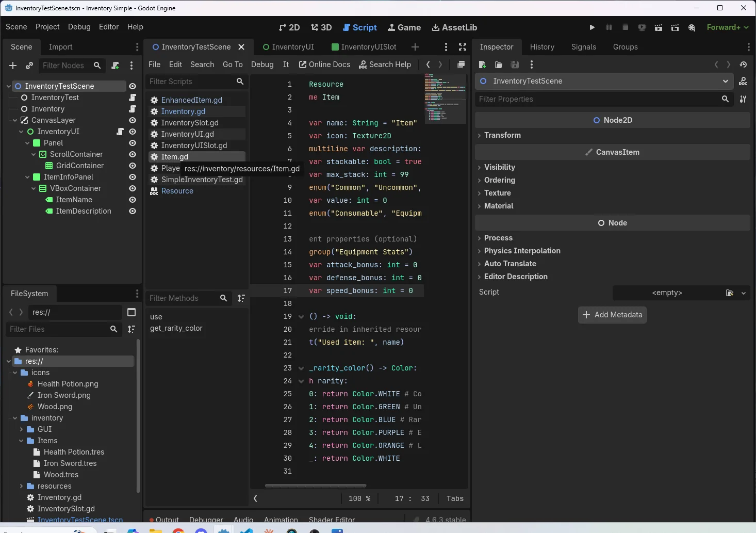Open documentation icon beside InventoryTestScene selector
The height and width of the screenshot is (533, 756).
743,81
